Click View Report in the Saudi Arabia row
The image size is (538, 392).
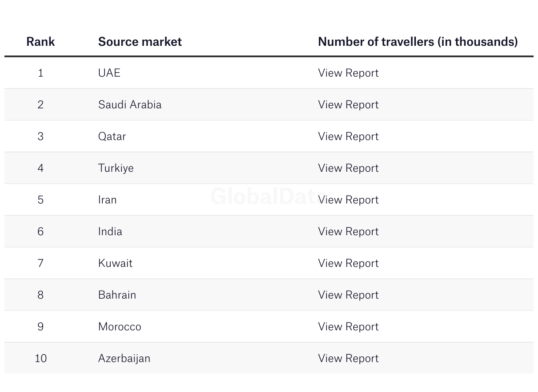pyautogui.click(x=348, y=105)
